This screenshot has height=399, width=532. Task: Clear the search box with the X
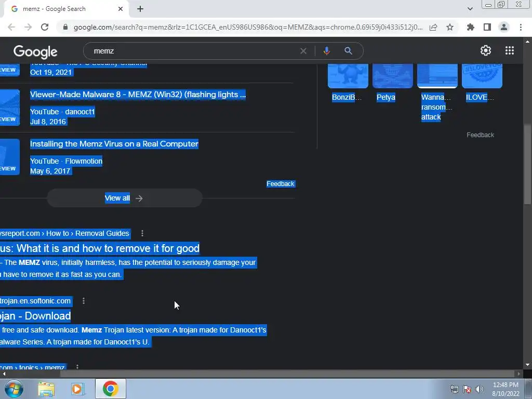pyautogui.click(x=303, y=51)
